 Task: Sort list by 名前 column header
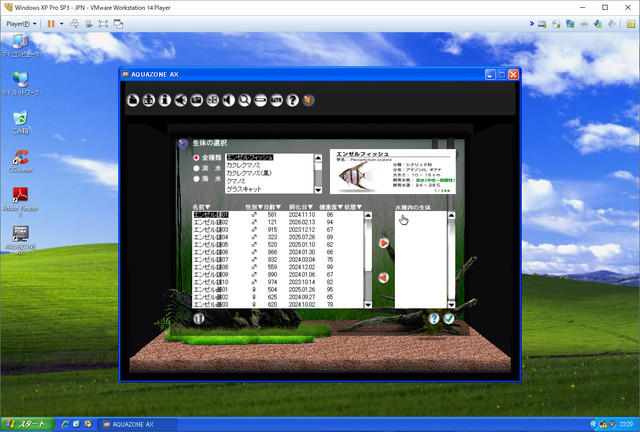click(201, 207)
